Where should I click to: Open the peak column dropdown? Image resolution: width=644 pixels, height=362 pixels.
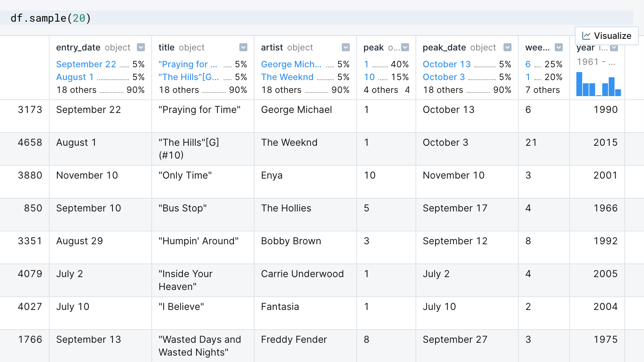[405, 47]
